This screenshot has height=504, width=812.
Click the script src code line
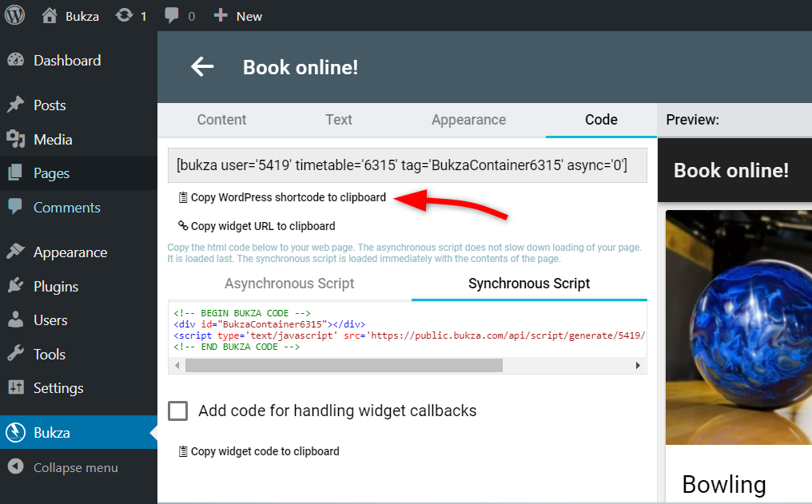tap(409, 335)
